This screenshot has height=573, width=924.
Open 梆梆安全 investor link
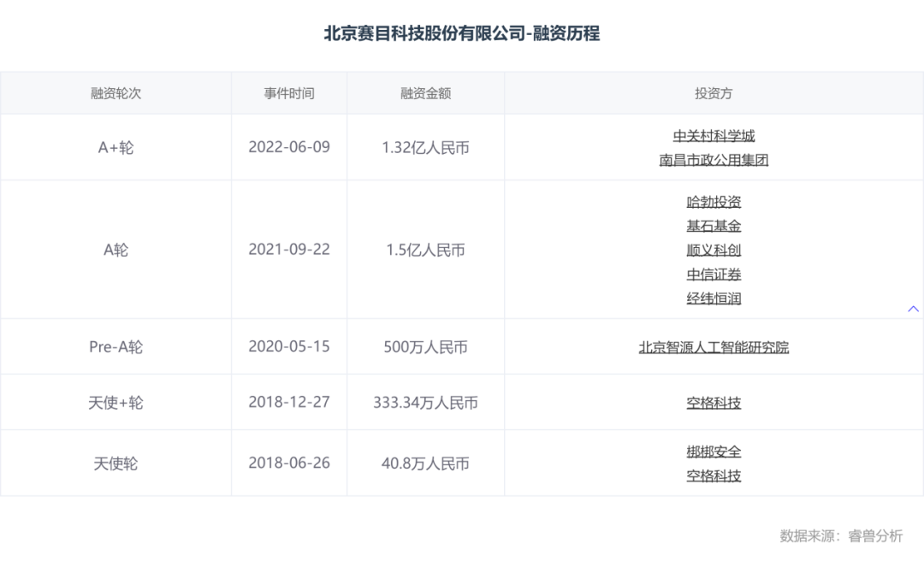pos(714,452)
